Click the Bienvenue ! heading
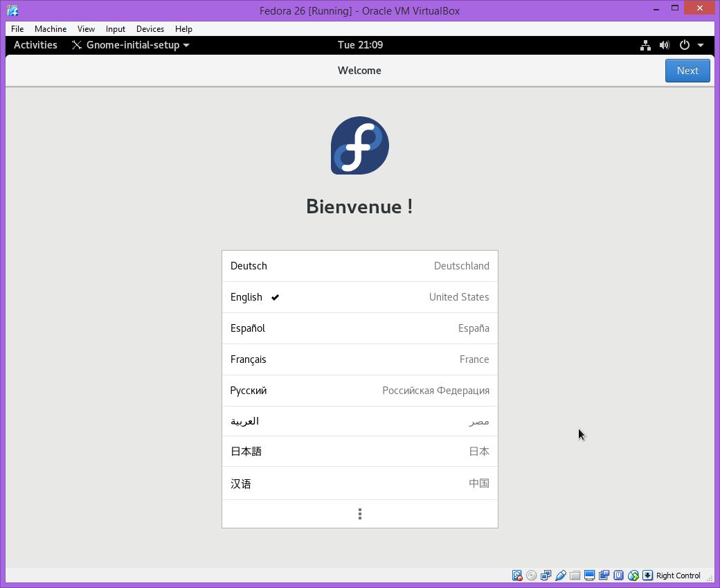The width and height of the screenshot is (720, 588). 359,206
